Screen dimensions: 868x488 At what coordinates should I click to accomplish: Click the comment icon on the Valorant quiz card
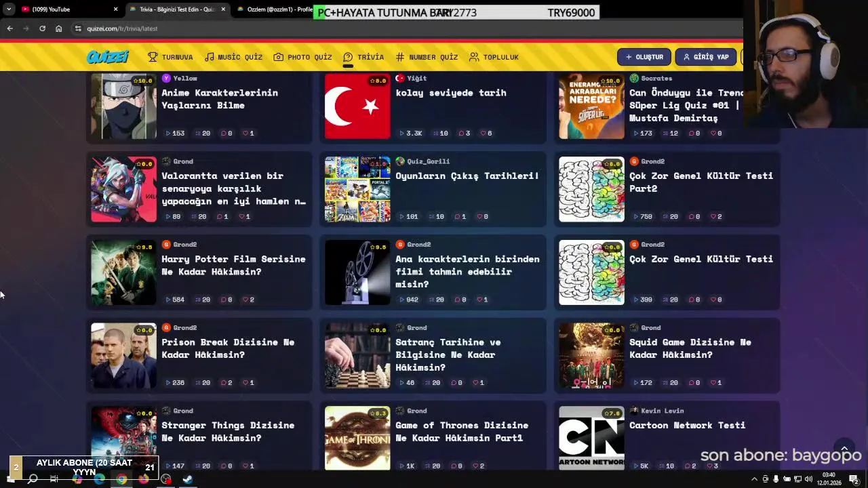coord(219,217)
